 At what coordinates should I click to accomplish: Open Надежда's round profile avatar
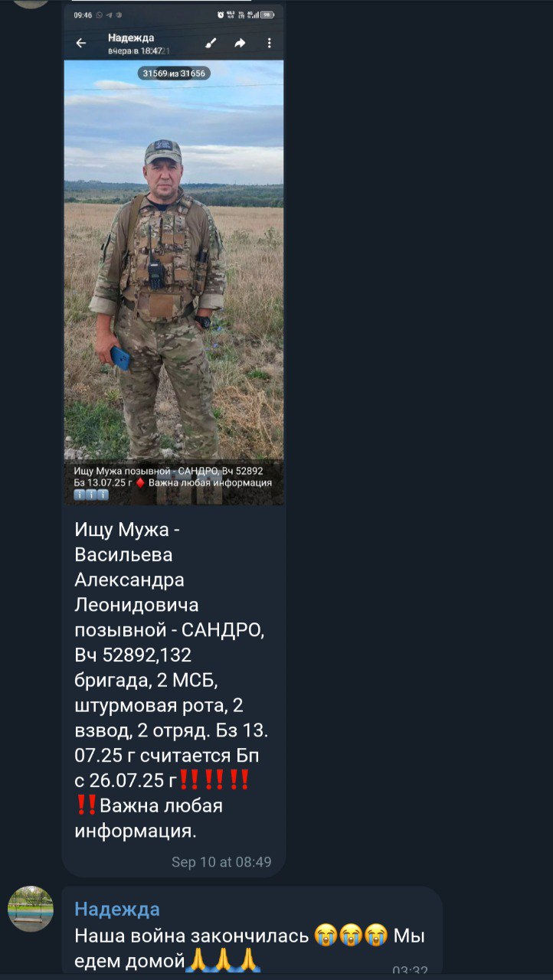[x=31, y=909]
